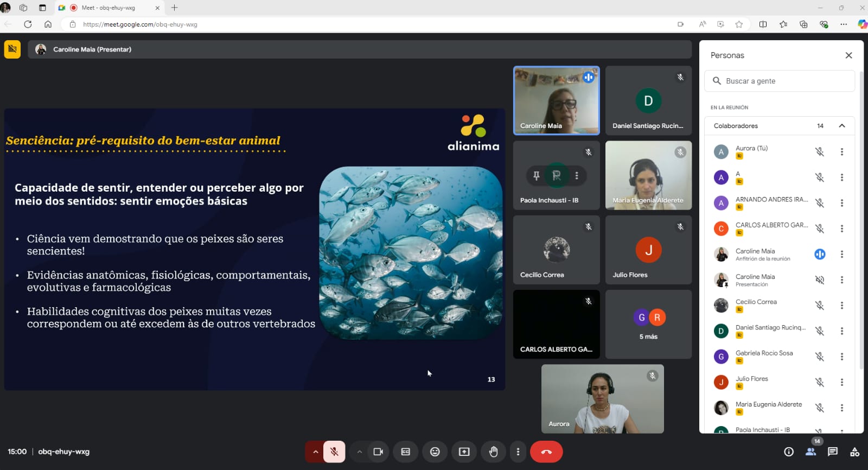
Task: Click the present screen icon
Action: [464, 452]
